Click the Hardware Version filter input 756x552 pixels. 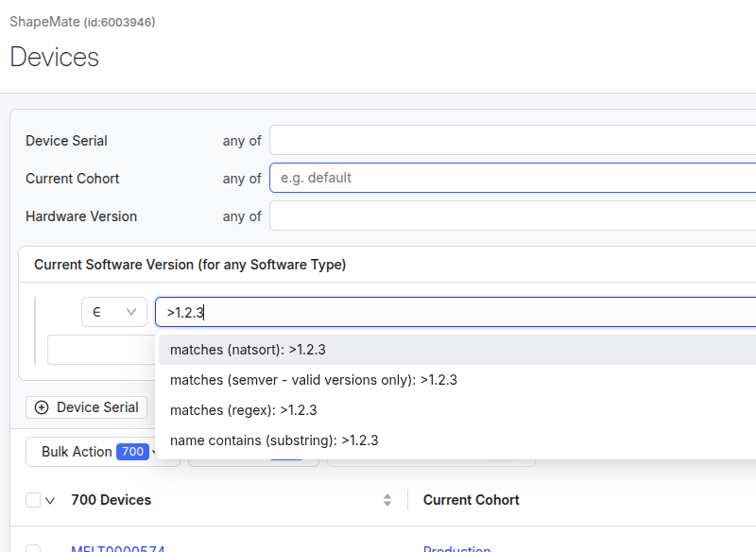[512, 216]
